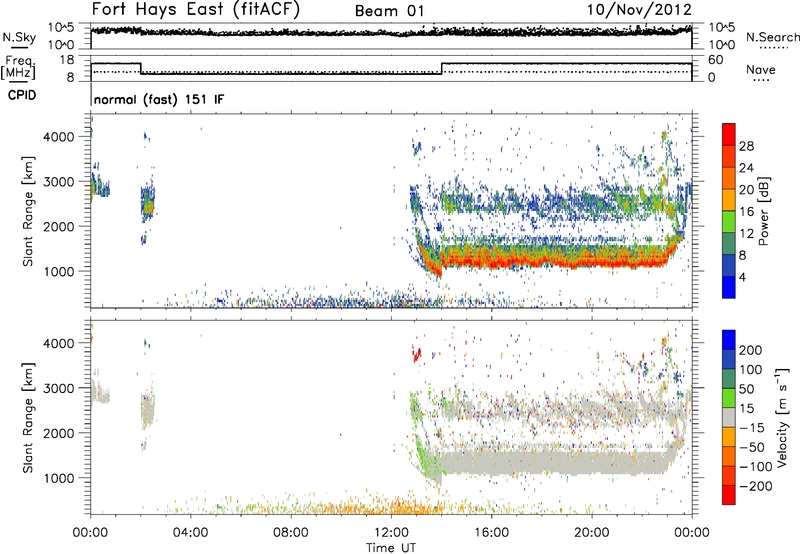This screenshot has height=554, width=800.
Task: Click the 'Beam 01' label
Action: click(x=390, y=11)
